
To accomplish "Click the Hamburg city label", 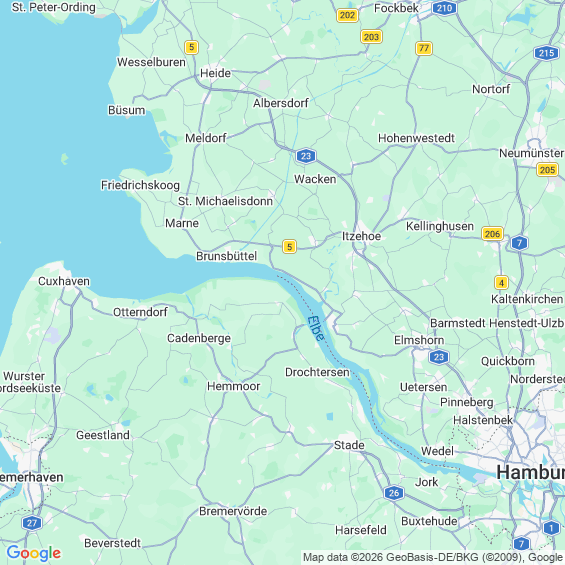I will 530,472.
